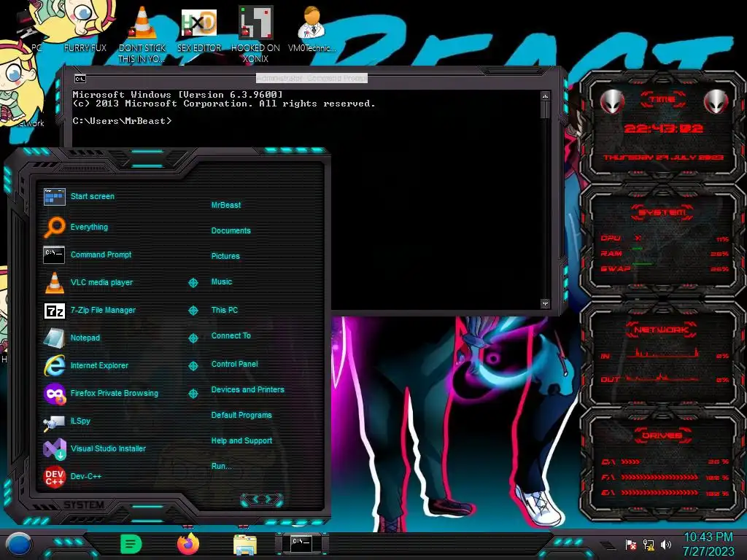This screenshot has height=560, width=747.
Task: Open the MrBeast user folder
Action: (x=226, y=205)
